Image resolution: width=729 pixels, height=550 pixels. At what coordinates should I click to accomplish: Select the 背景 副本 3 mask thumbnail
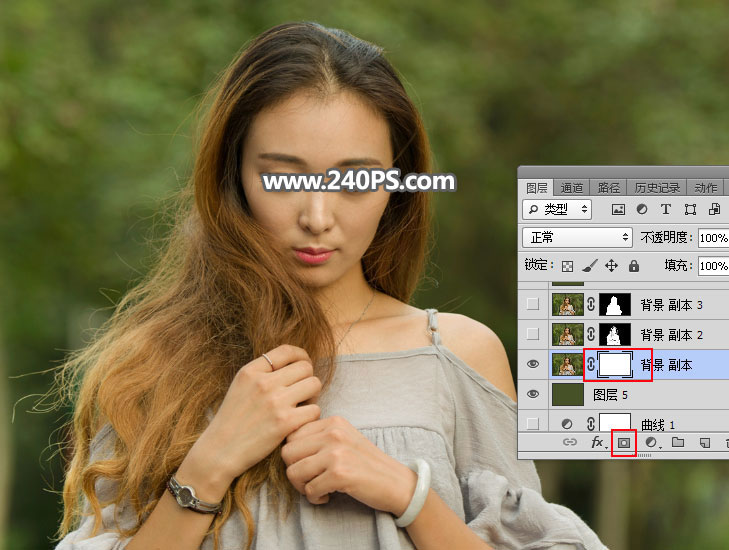(x=615, y=305)
